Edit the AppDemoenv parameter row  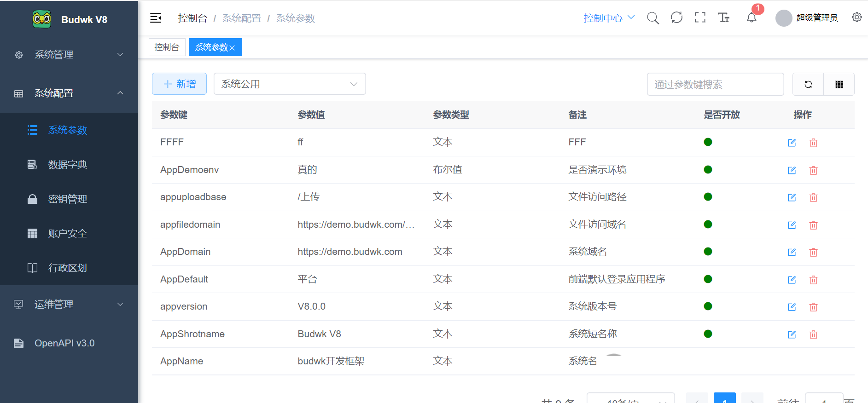pyautogui.click(x=792, y=170)
